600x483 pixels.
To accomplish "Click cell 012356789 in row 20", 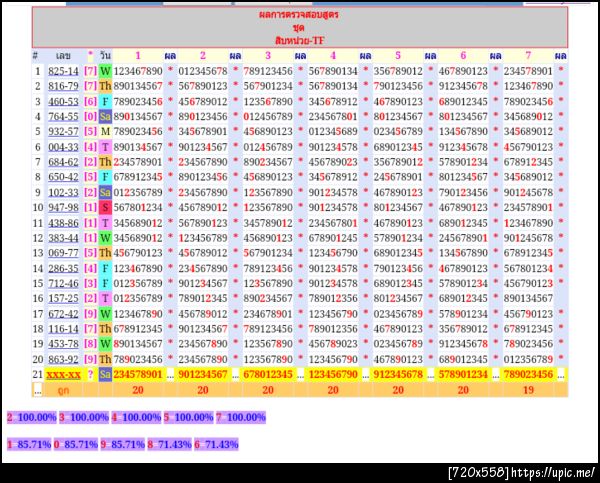I will tap(528, 359).
